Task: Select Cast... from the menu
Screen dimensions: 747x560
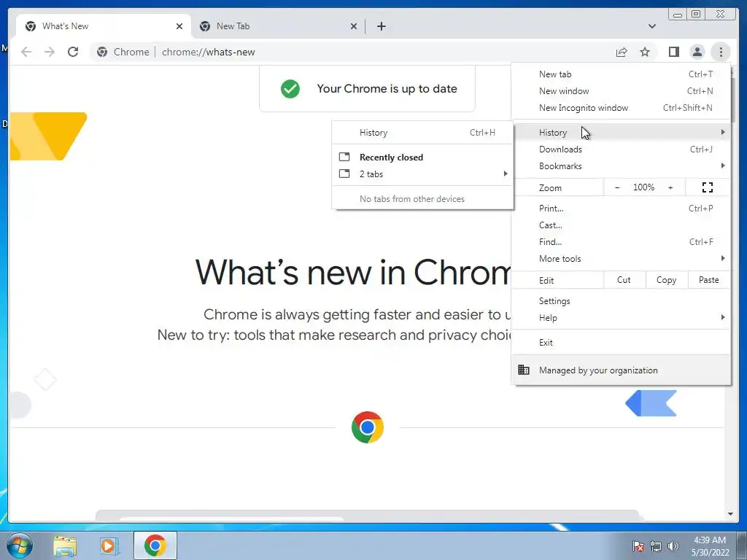Action: click(622, 225)
